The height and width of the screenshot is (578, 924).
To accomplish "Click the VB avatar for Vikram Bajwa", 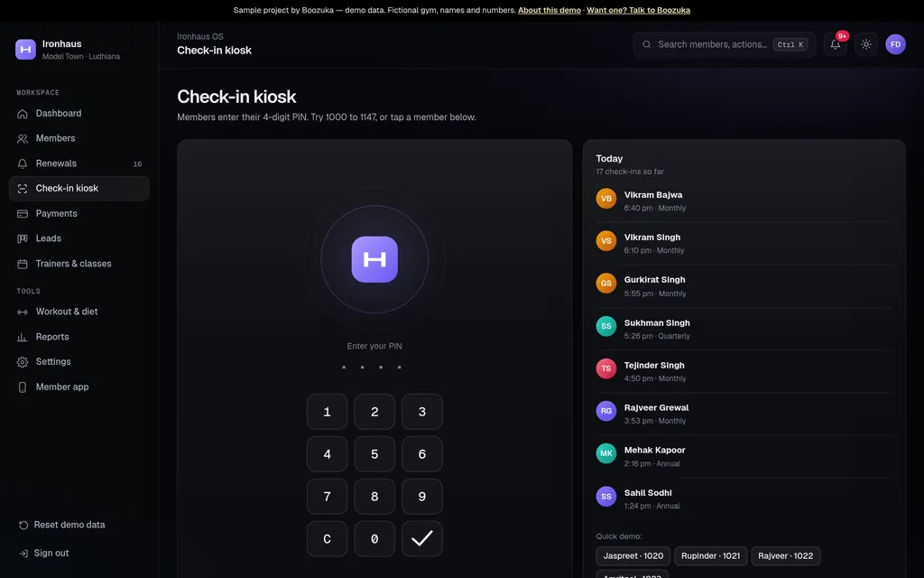I will pyautogui.click(x=605, y=199).
